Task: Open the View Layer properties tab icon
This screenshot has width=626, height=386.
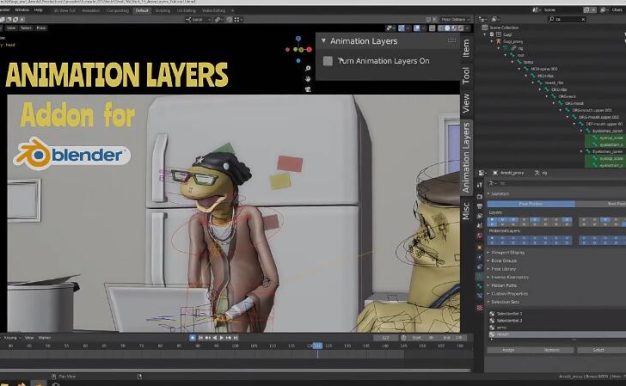Action: point(479,216)
